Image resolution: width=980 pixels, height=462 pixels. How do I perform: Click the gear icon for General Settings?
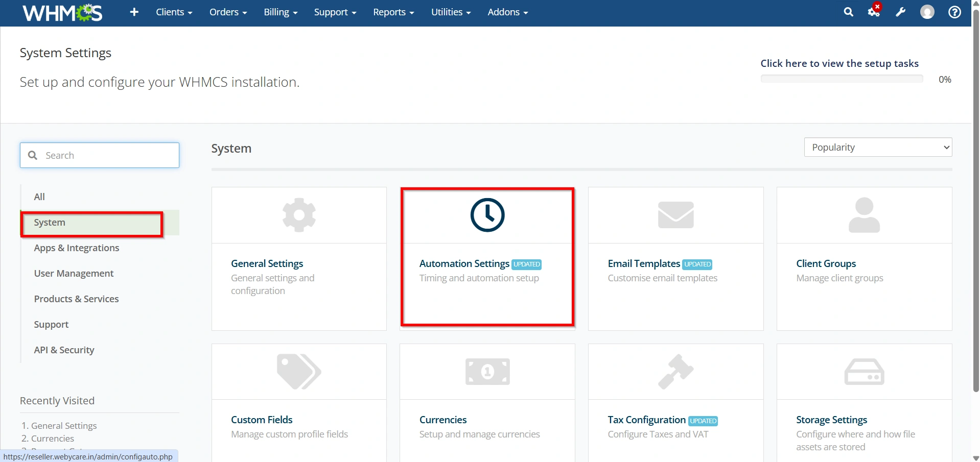point(299,215)
